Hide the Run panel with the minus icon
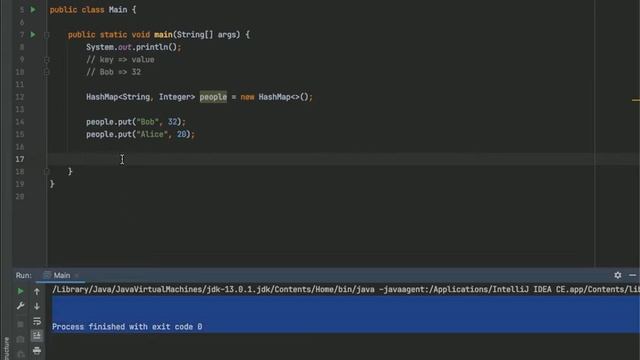Screen dimensions: 640x360 632,276
